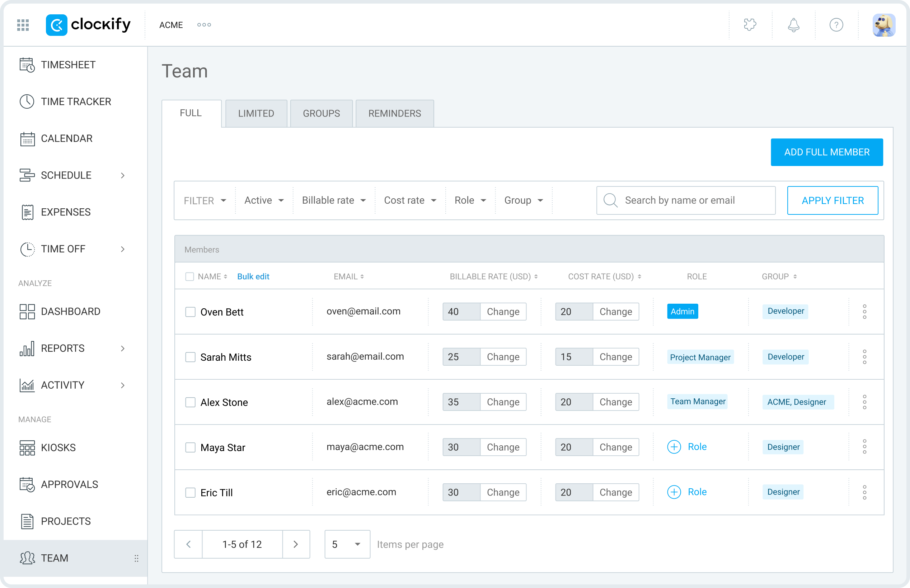Open the items per page dropdown
Viewport: 910px width, 588px height.
pos(347,544)
